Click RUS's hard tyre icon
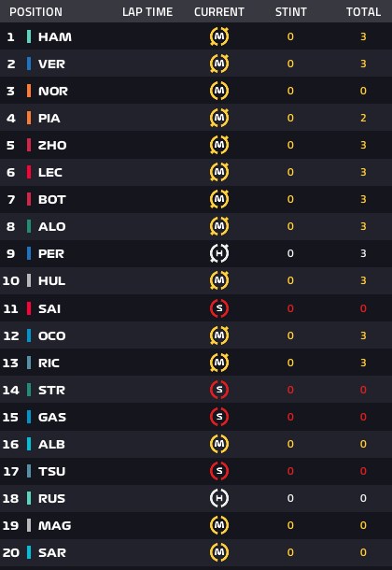The image size is (392, 570). click(219, 498)
